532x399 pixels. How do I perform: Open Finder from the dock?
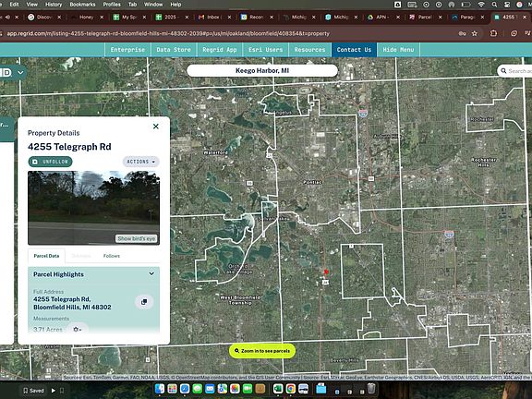click(x=160, y=389)
